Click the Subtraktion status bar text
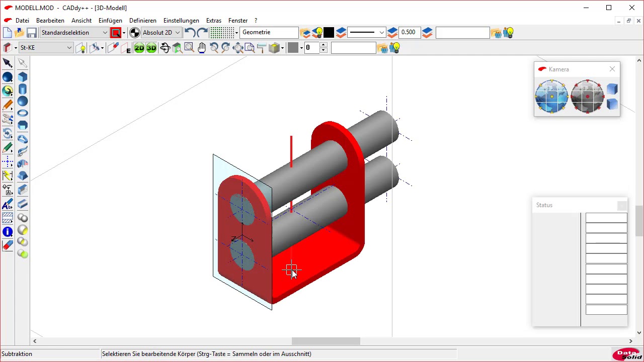This screenshot has width=644, height=362. (17, 354)
